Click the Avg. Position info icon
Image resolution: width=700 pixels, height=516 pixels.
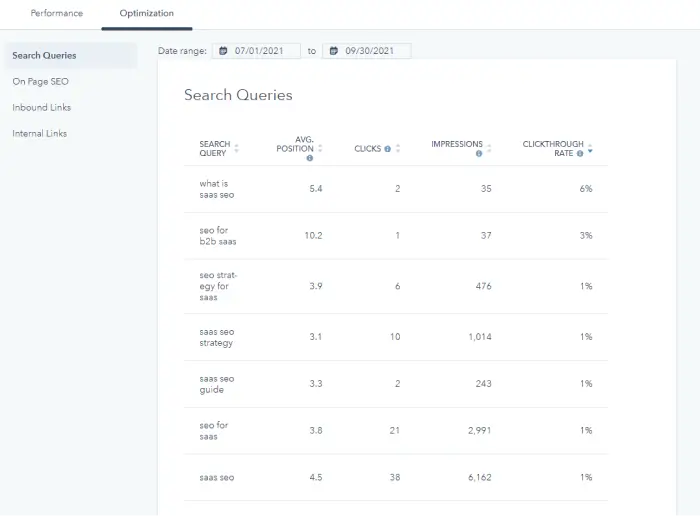point(310,158)
